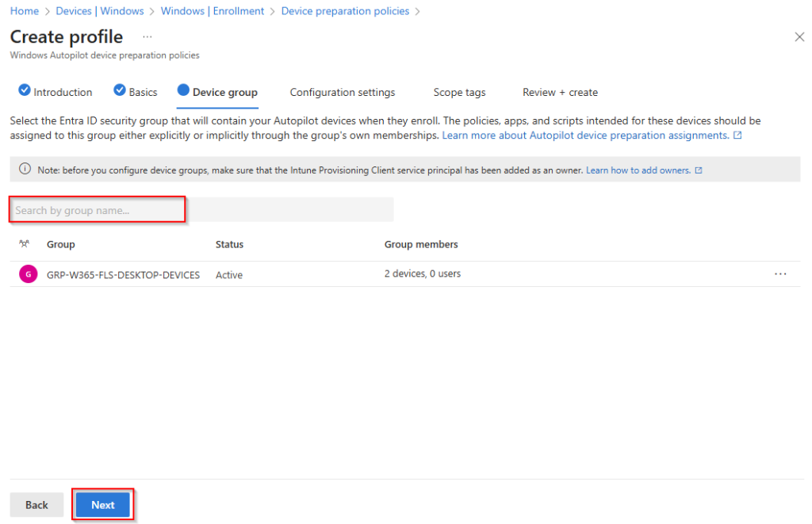812x524 pixels.
Task: Click the Basics step checkmark icon
Action: pyautogui.click(x=120, y=90)
